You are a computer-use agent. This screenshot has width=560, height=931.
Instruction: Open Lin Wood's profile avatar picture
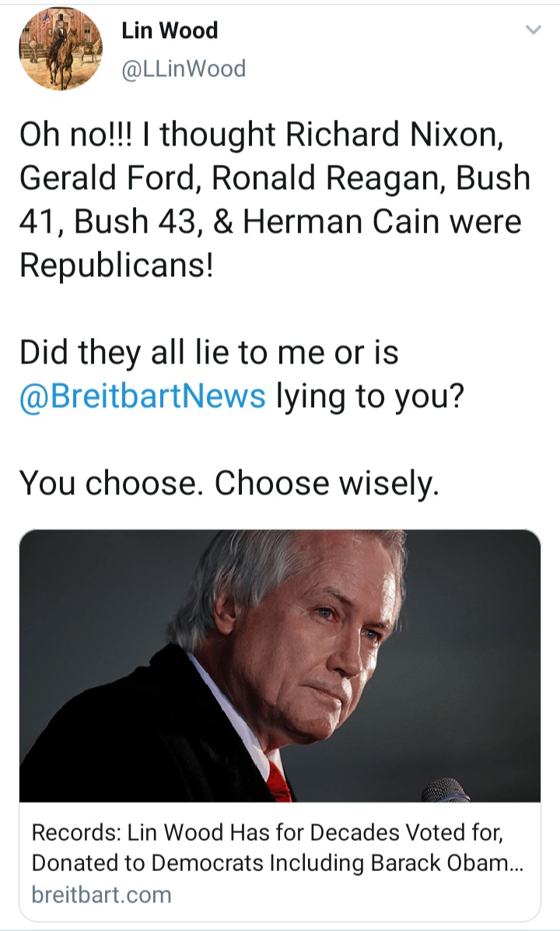point(60,49)
